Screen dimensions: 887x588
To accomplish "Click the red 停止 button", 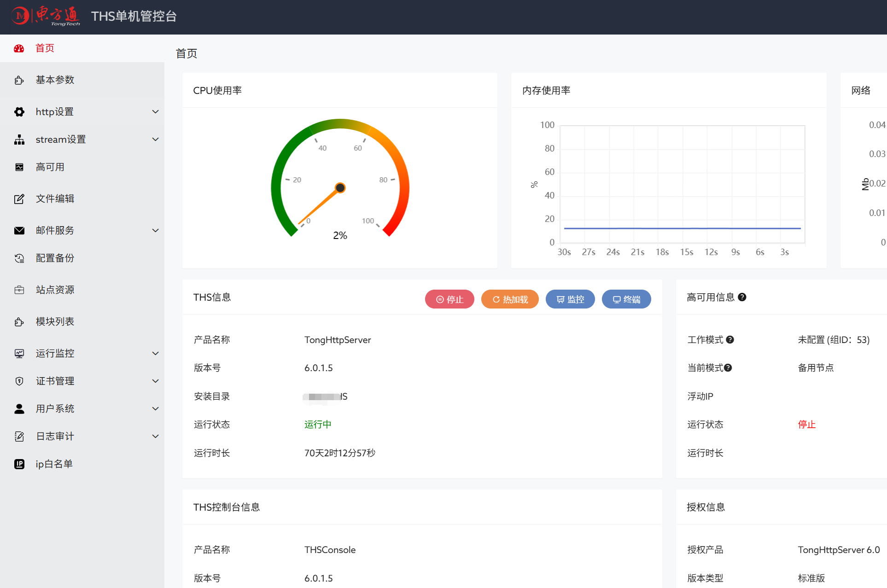I will [x=449, y=299].
